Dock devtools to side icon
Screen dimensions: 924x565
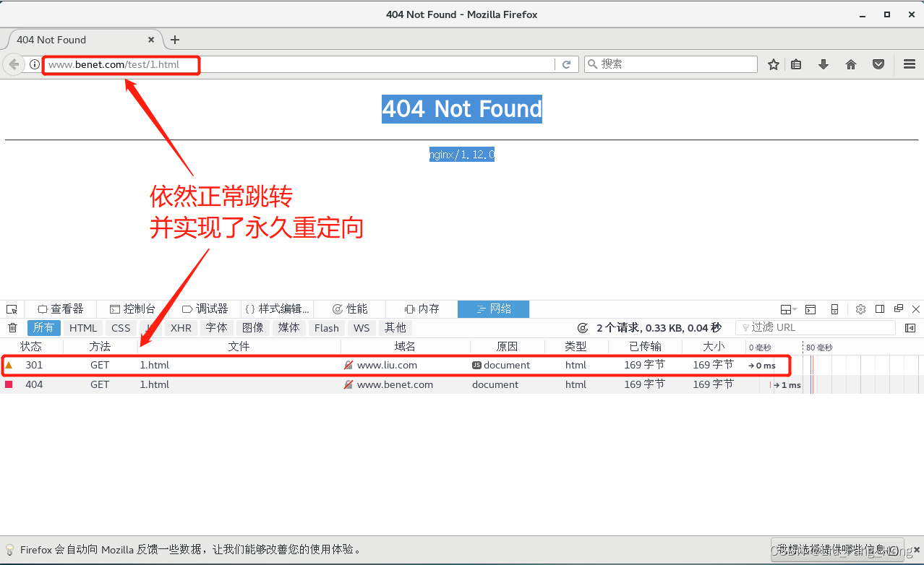[x=880, y=309]
